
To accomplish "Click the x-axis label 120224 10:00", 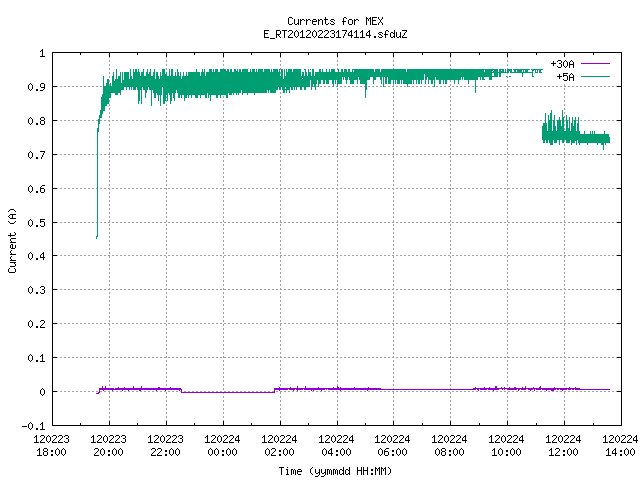I will click(x=506, y=446).
